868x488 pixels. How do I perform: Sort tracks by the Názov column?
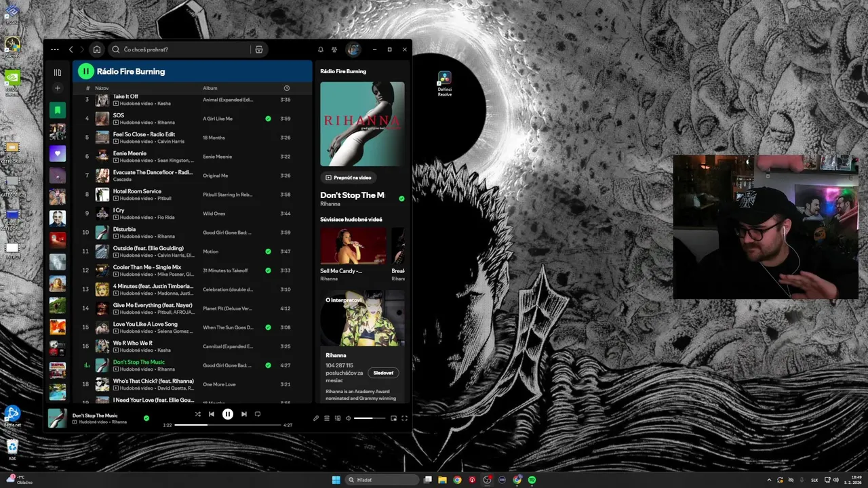click(102, 88)
